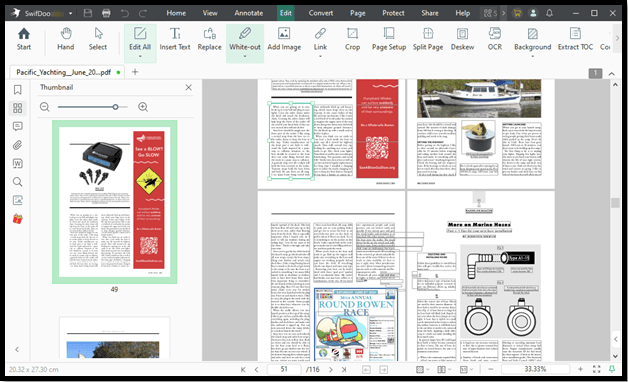
Task: Click the page number input field
Action: click(284, 369)
